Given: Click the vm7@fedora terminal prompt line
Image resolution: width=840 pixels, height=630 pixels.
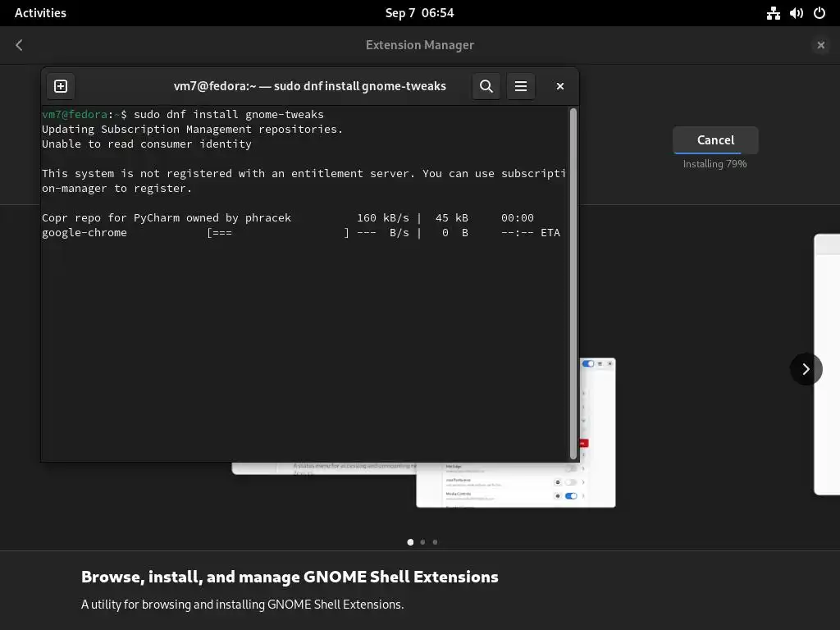Looking at the screenshot, I should click(183, 114).
